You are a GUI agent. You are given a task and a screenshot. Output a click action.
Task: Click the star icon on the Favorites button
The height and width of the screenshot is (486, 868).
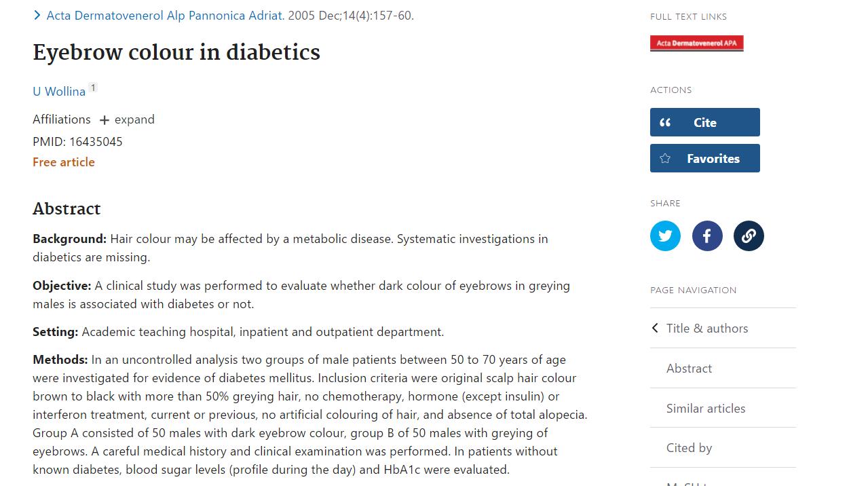click(x=665, y=159)
